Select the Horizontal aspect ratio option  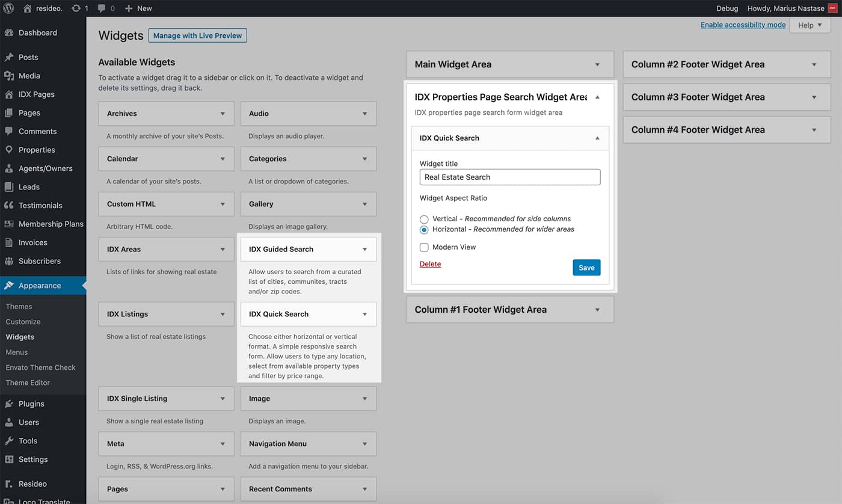[424, 230]
